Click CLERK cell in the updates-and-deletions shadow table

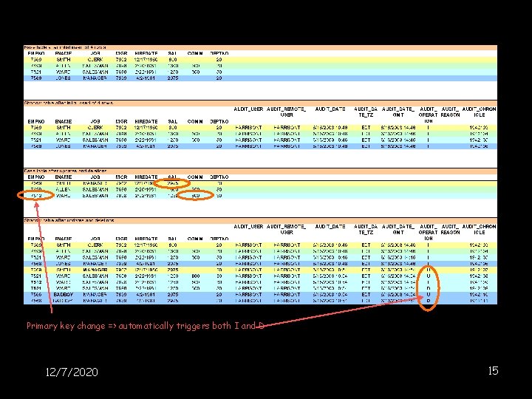coord(95,245)
